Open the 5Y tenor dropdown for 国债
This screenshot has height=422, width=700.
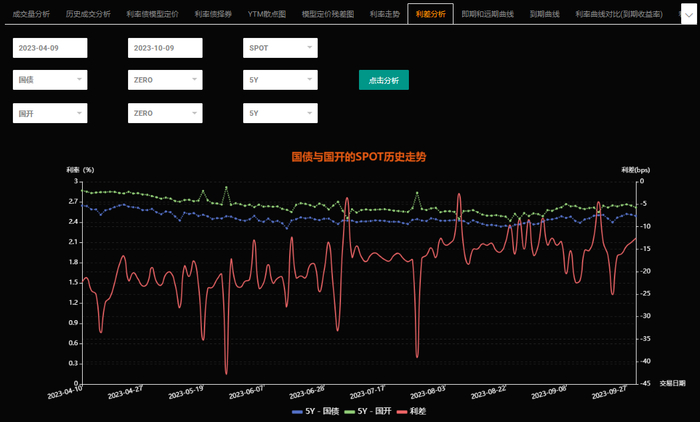(x=281, y=81)
